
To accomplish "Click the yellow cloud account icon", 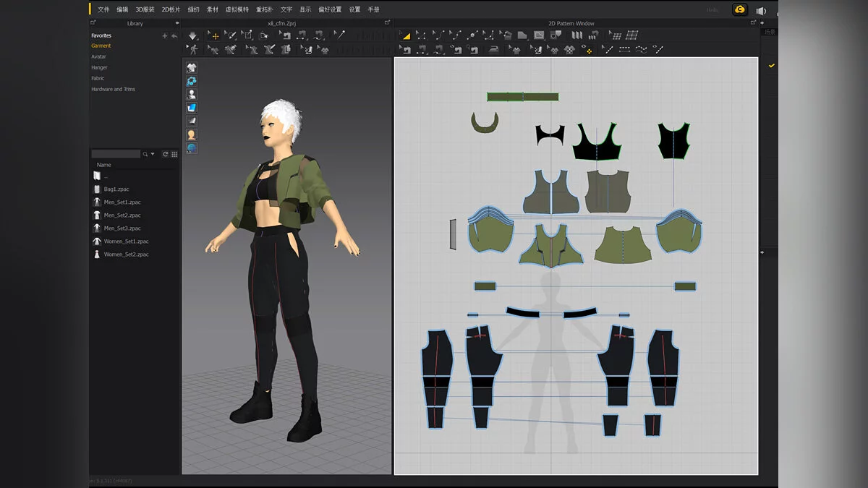I will point(739,9).
